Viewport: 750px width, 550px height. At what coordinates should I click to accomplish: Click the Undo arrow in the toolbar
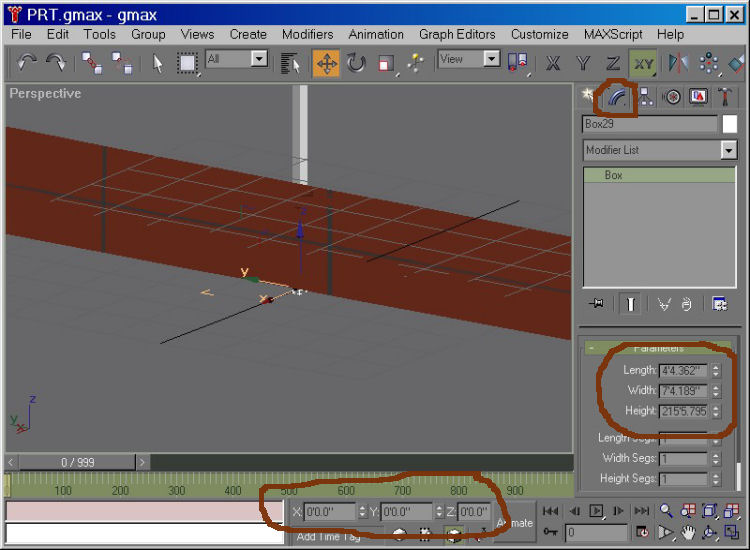point(27,63)
